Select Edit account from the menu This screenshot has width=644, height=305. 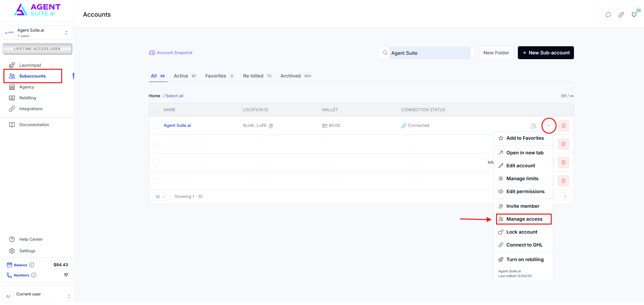click(x=523, y=166)
